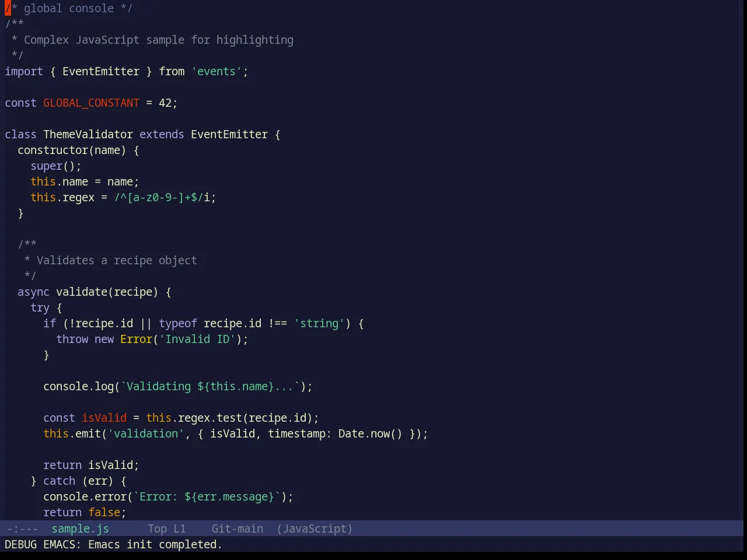Click the 'string' literal in typeof check

pyautogui.click(x=319, y=323)
